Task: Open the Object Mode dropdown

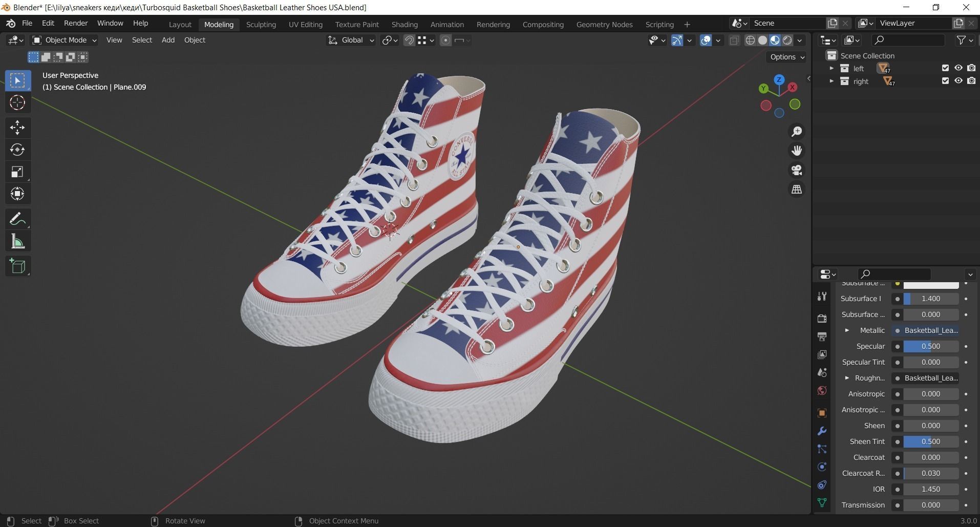Action: pos(64,40)
